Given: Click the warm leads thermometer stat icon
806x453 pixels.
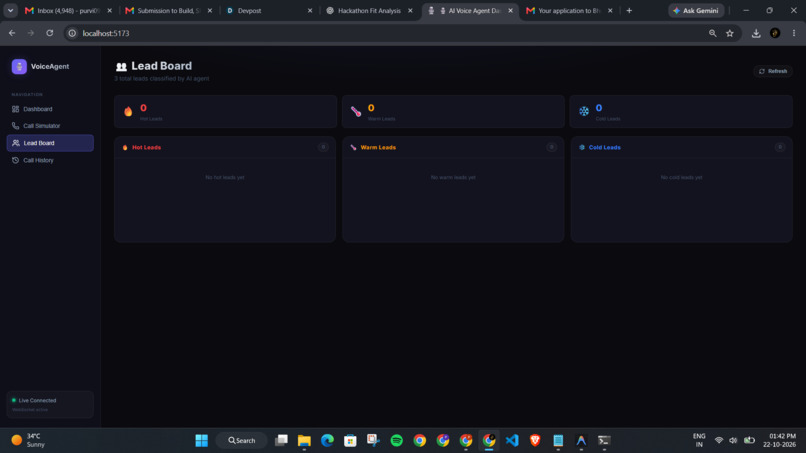Looking at the screenshot, I should (x=356, y=111).
